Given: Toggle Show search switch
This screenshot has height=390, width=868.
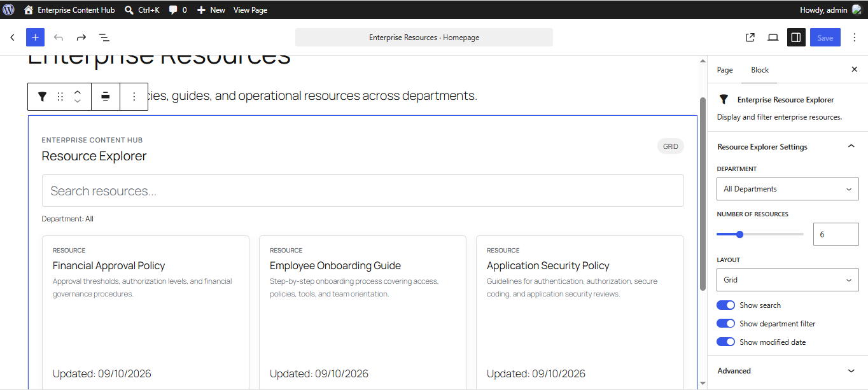Looking at the screenshot, I should tap(726, 305).
